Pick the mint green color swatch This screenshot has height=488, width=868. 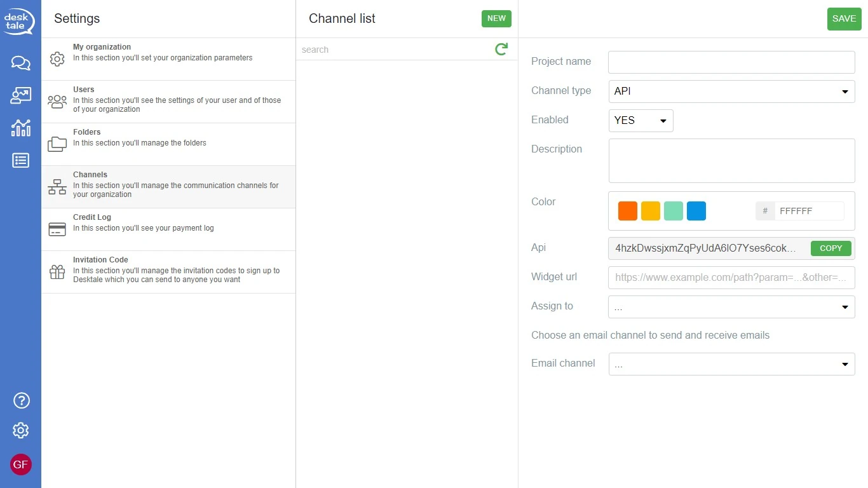674,211
